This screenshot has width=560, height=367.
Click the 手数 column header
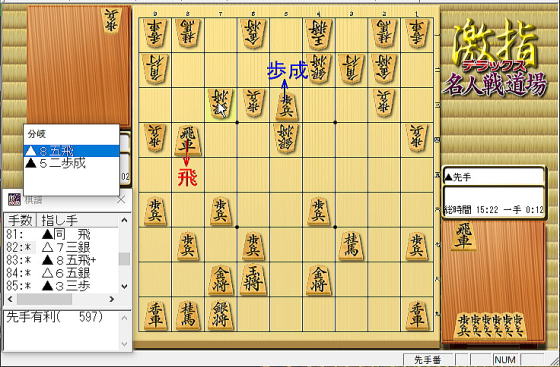point(20,220)
